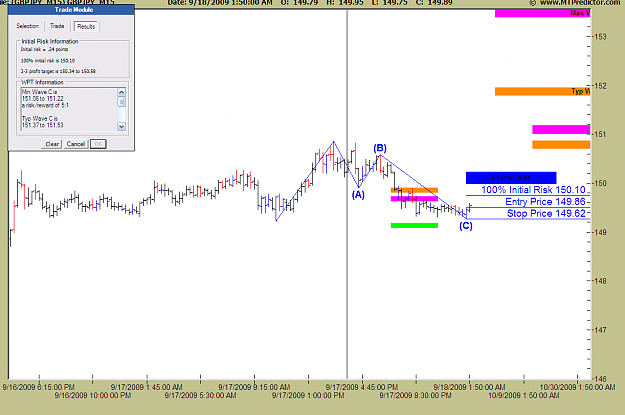The image size is (625, 415).
Task: Click the Trade Module title bar
Action: coord(71,10)
